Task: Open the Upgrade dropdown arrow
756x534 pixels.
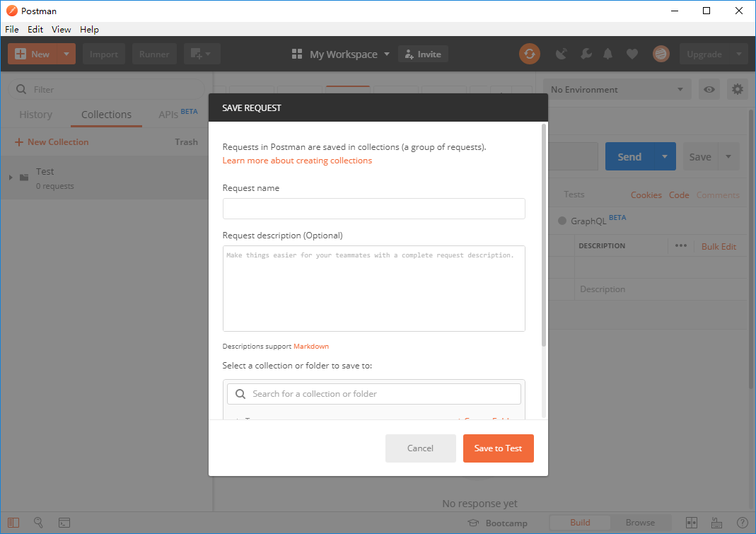Action: 738,54
